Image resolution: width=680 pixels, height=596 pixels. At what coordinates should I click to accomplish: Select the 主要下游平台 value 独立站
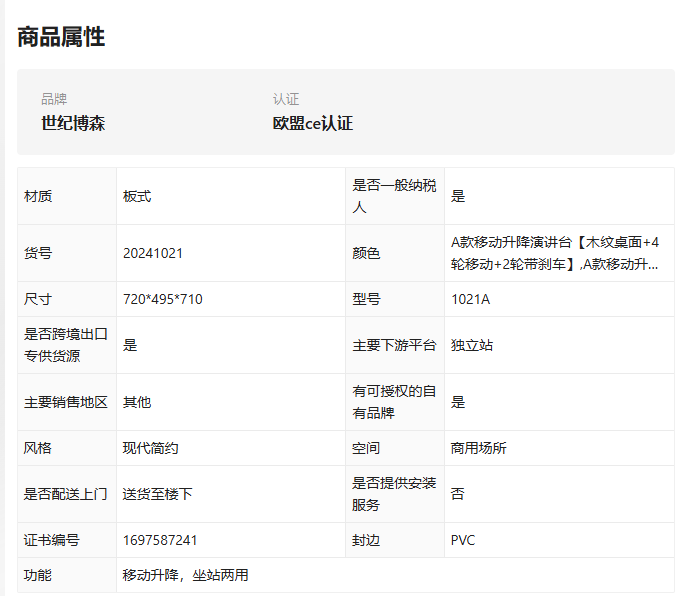[x=472, y=345]
